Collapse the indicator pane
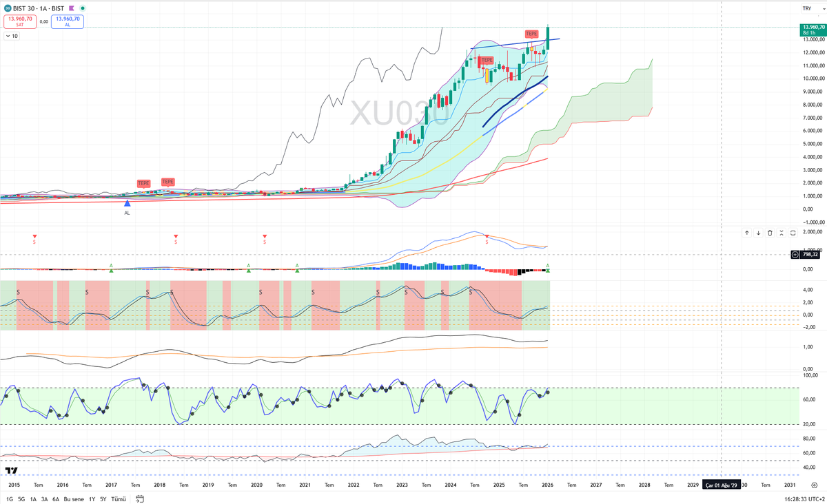 (782, 233)
